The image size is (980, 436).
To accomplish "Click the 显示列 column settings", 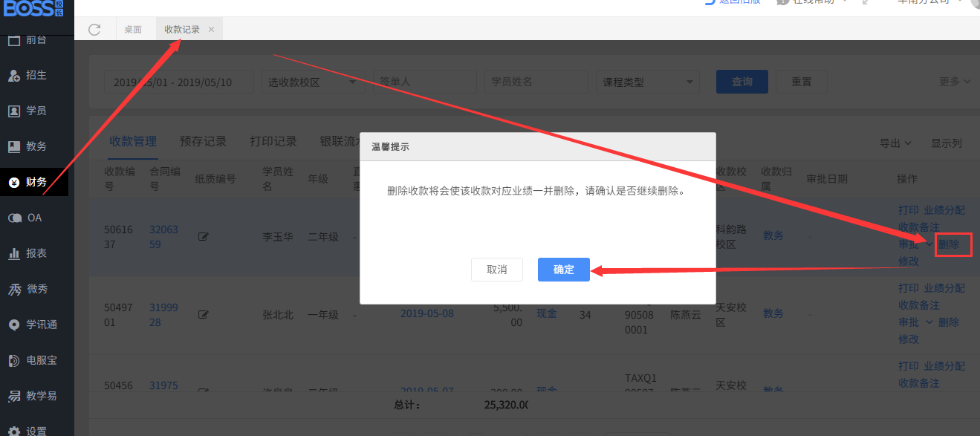I will pyautogui.click(x=947, y=143).
